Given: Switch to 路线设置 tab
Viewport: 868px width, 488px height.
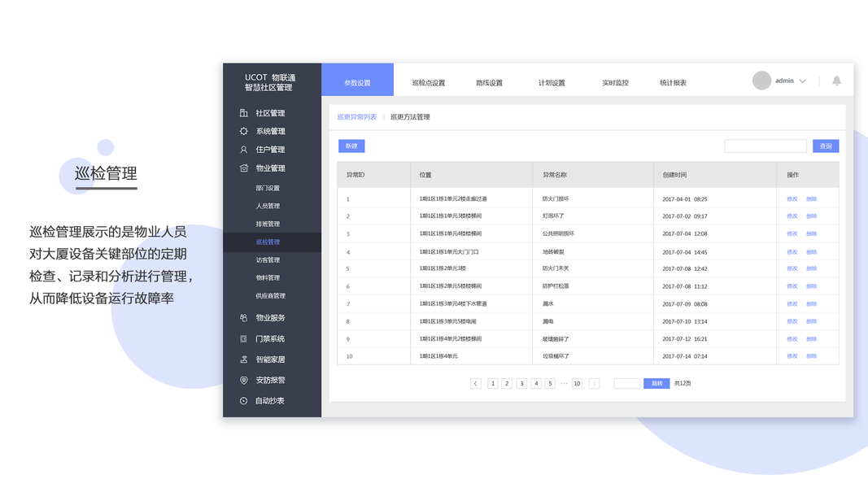Looking at the screenshot, I should pyautogui.click(x=490, y=83).
